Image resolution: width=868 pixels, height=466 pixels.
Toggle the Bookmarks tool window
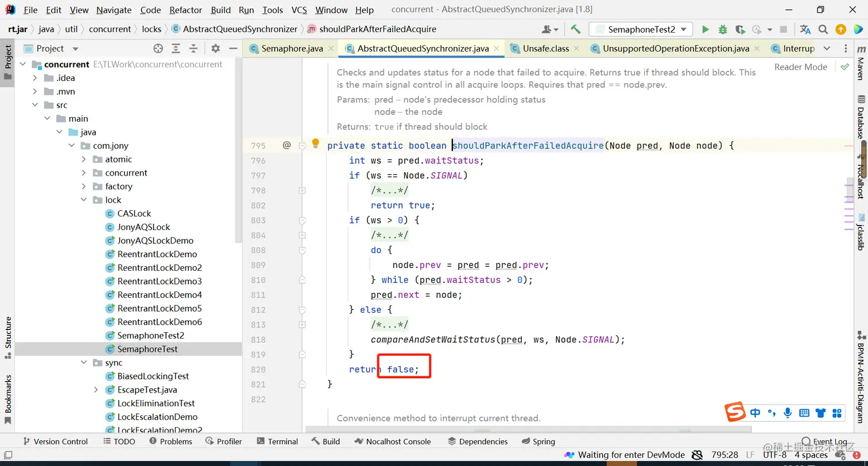coord(8,400)
